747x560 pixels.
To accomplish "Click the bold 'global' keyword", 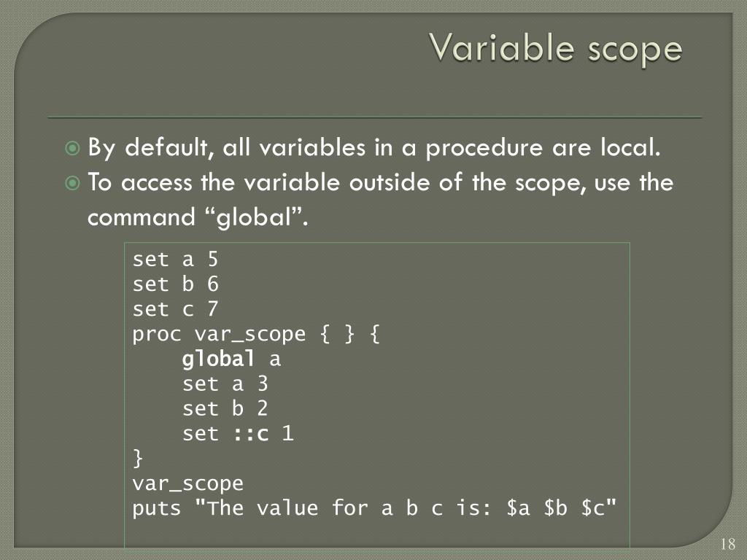I will [218, 359].
